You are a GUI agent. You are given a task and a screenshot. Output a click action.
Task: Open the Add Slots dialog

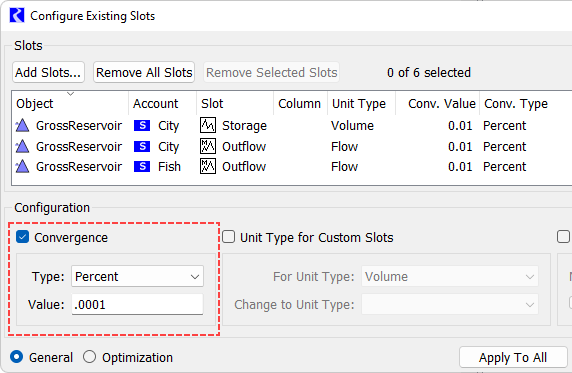click(49, 72)
